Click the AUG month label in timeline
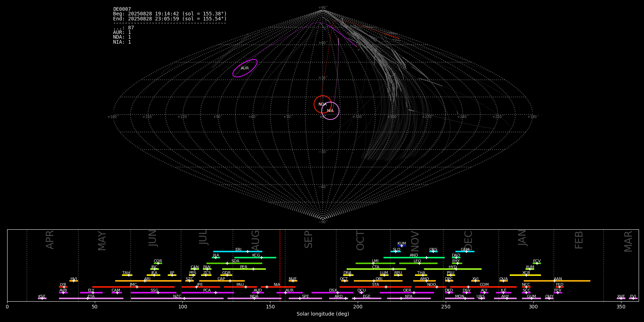This screenshot has width=644, height=322. pyautogui.click(x=255, y=240)
